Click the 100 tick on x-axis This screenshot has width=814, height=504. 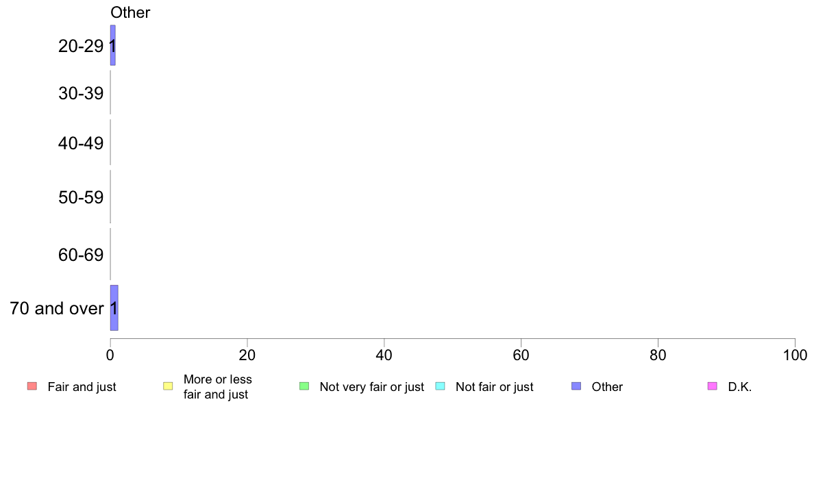click(795, 355)
